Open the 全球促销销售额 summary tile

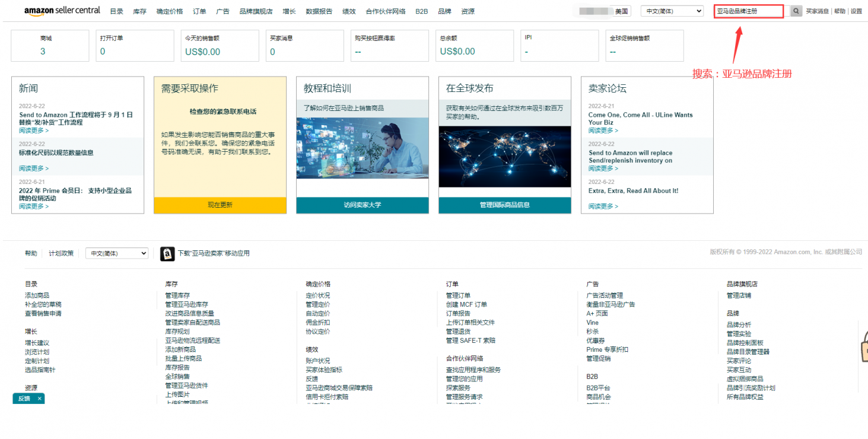(644, 46)
